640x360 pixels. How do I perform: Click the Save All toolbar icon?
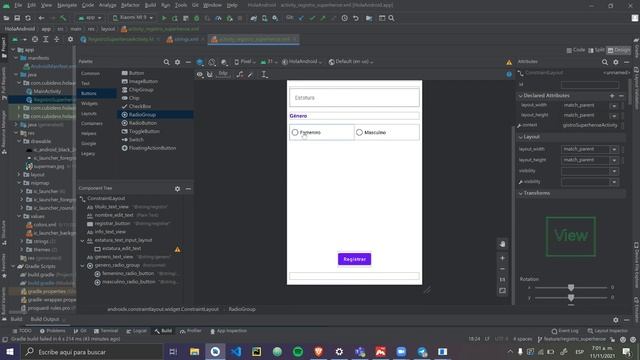17,18
